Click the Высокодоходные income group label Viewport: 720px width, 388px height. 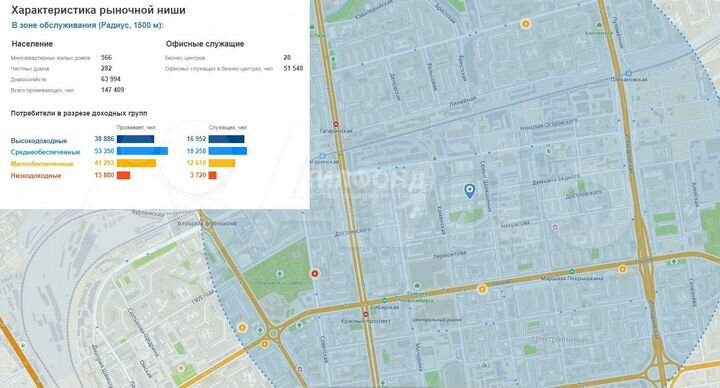point(39,141)
